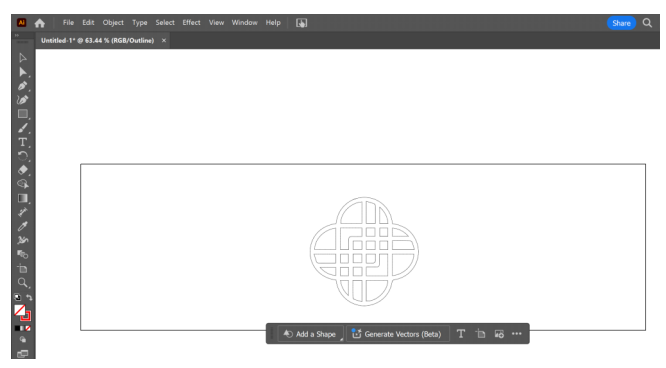Go to the Home screen

40,23
